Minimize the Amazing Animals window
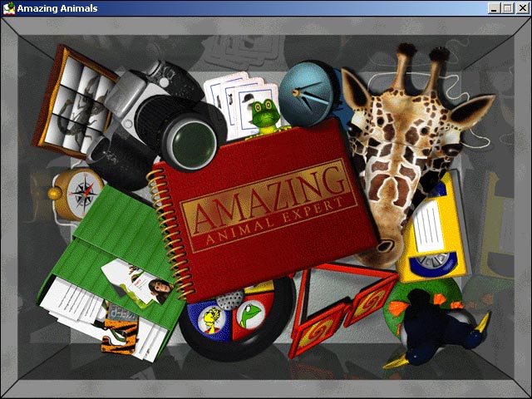This screenshot has height=399, width=532. tap(494, 8)
